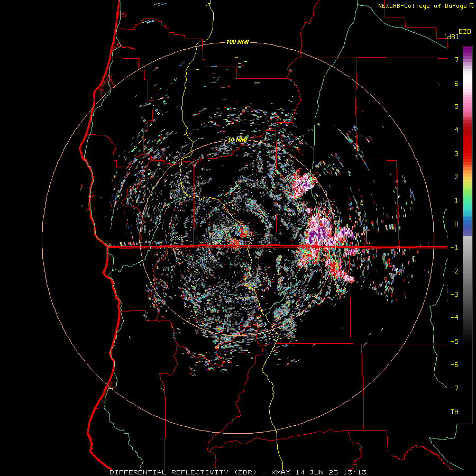Click the 100 NMI range ring label

pos(237,42)
